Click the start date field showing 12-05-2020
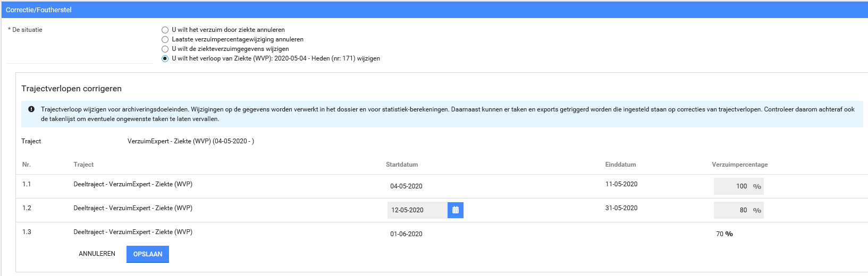The height and width of the screenshot is (276, 868). 417,210
